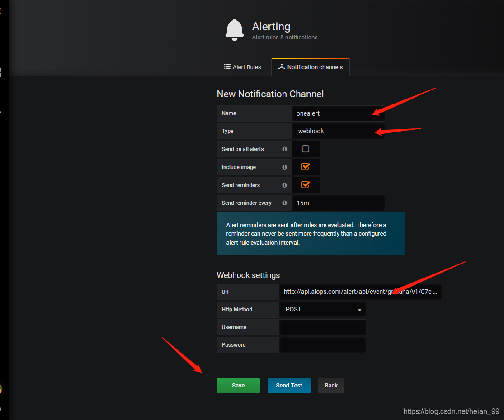Click the Back button

tap(331, 385)
